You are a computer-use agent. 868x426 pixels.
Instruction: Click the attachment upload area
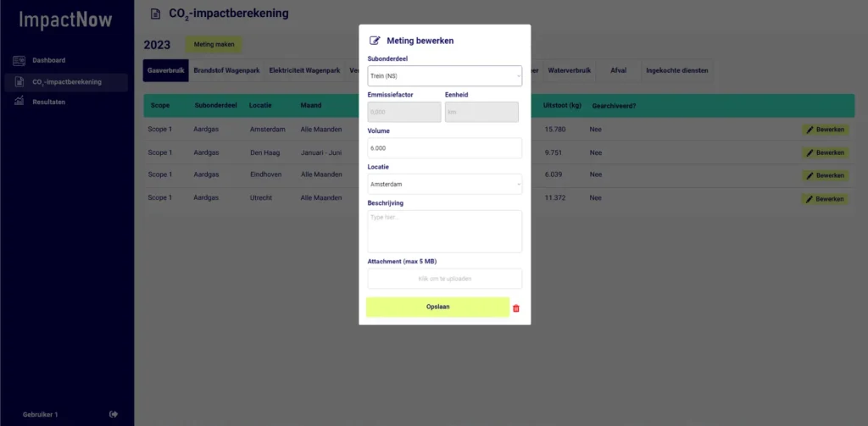pos(444,279)
